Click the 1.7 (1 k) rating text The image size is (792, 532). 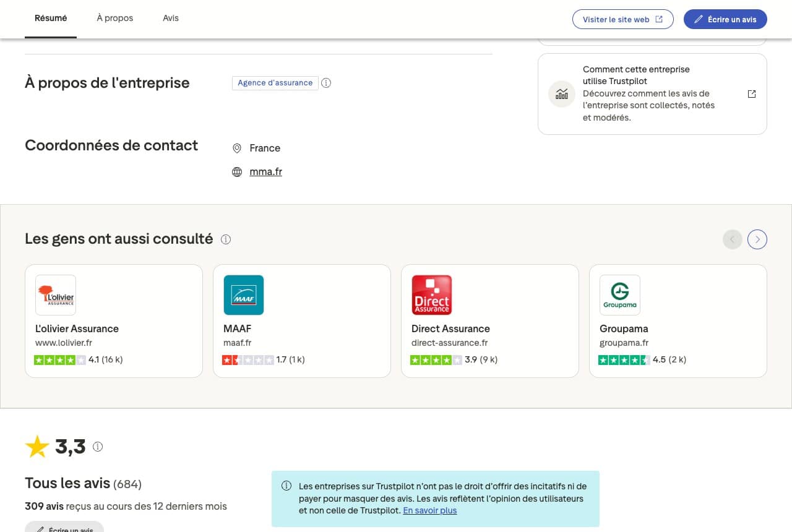291,359
